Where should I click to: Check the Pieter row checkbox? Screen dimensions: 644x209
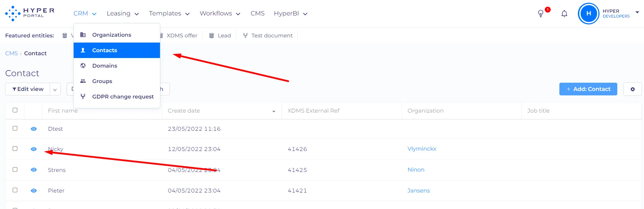coord(15,190)
